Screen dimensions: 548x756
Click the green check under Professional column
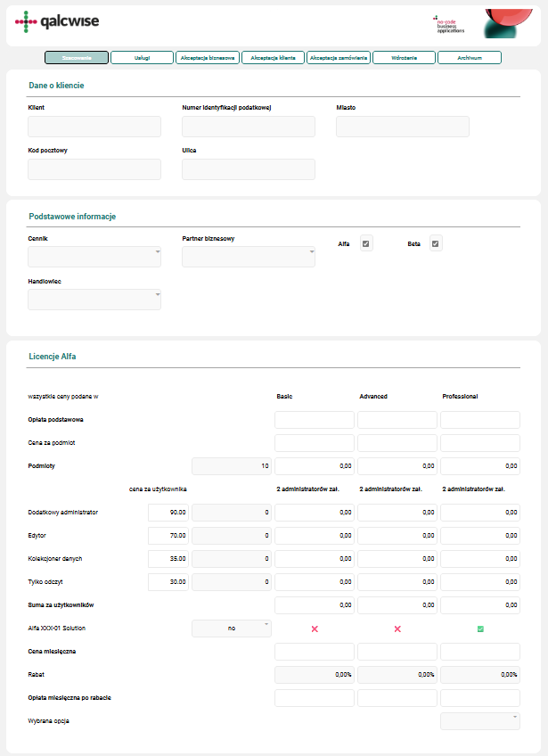[x=480, y=629]
